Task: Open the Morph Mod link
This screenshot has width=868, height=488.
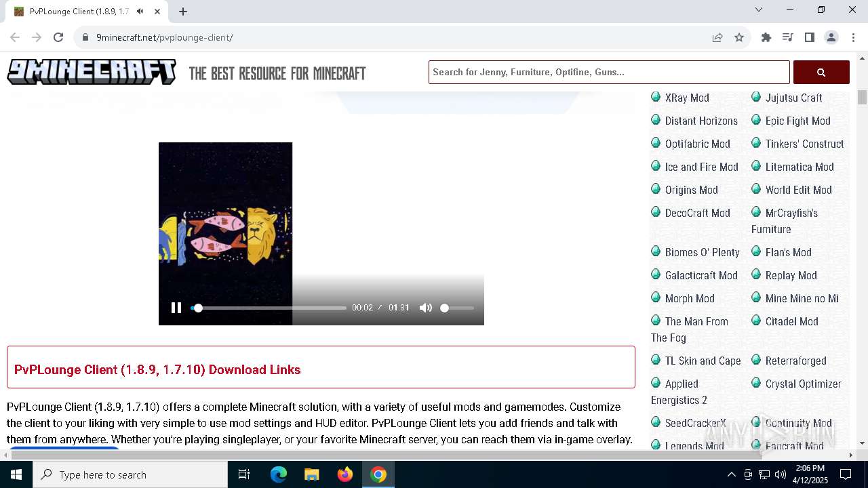Action: coord(690,298)
